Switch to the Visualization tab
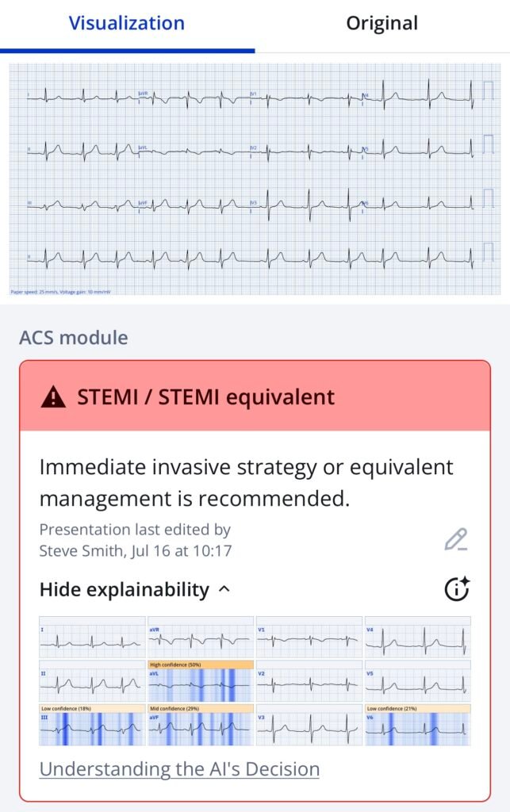Image resolution: width=510 pixels, height=812 pixels. [x=127, y=24]
